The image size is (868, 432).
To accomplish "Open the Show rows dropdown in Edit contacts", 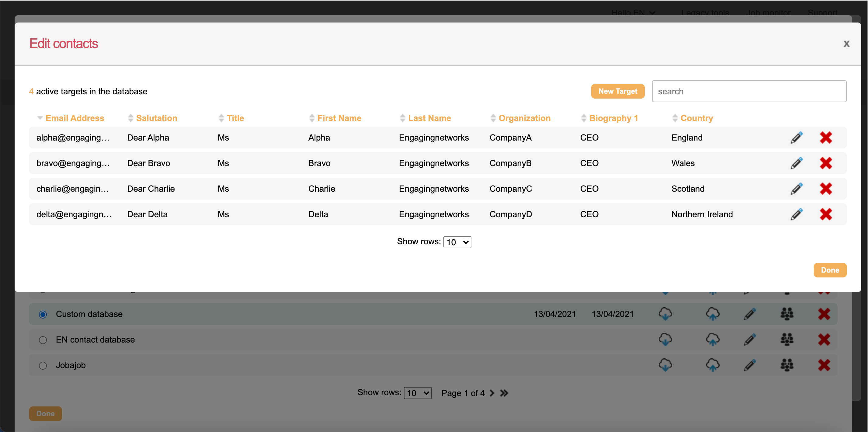I will pyautogui.click(x=457, y=242).
